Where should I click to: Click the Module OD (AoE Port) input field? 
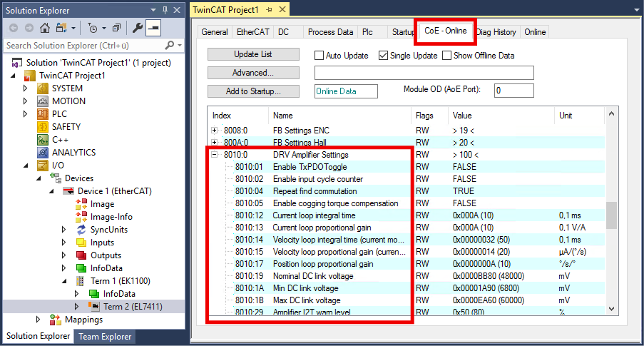[513, 91]
